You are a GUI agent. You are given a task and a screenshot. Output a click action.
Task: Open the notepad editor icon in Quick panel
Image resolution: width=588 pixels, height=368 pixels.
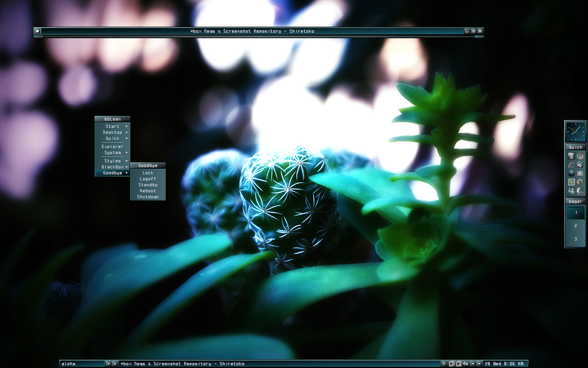pos(580,173)
